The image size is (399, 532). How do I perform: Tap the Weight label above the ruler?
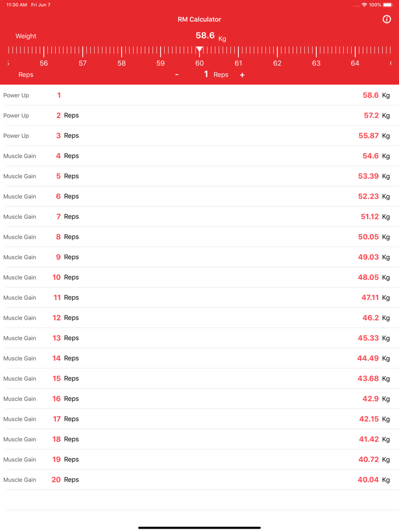(x=26, y=35)
